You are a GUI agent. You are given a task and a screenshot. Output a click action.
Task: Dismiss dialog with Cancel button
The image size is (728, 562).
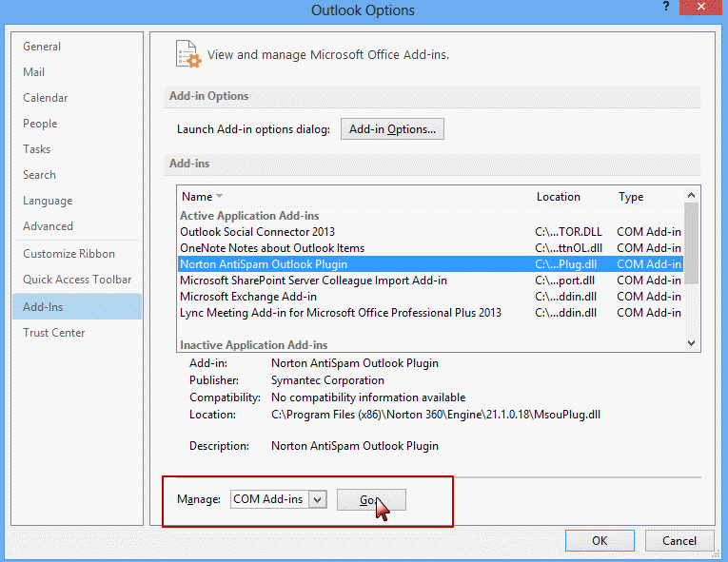(679, 540)
